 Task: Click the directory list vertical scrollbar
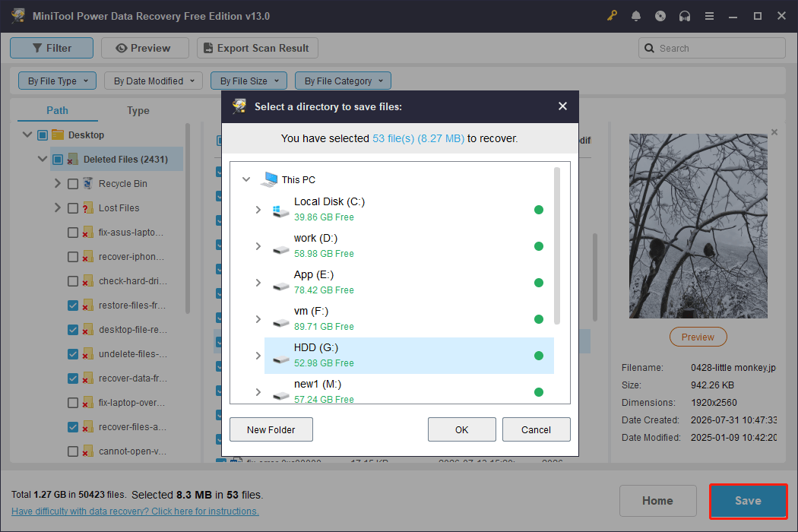point(557,246)
